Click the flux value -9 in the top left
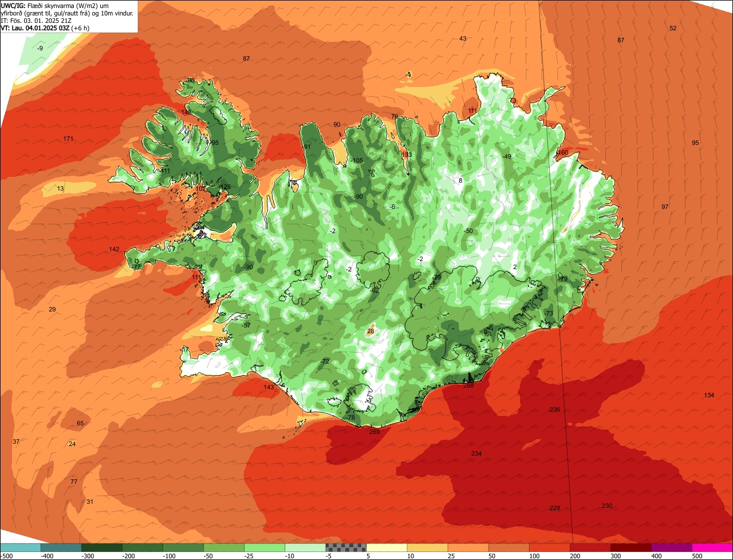 [x=40, y=48]
